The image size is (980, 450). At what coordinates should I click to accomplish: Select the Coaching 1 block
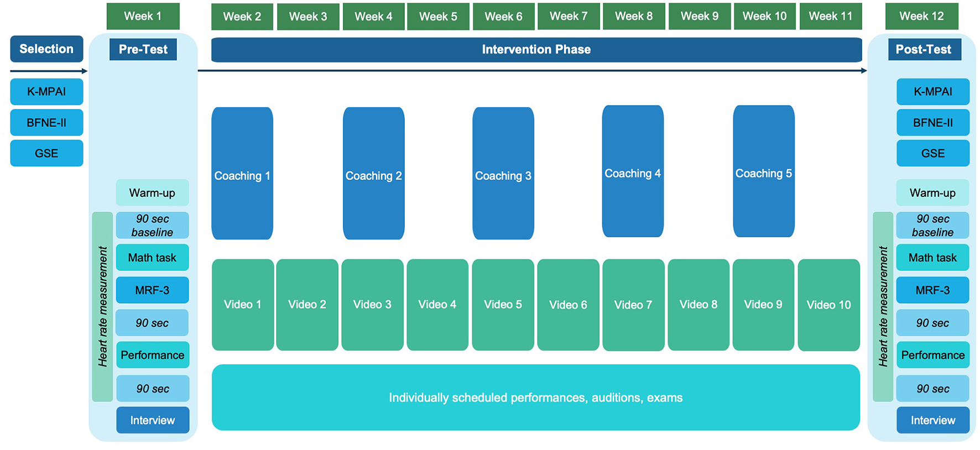tap(242, 174)
